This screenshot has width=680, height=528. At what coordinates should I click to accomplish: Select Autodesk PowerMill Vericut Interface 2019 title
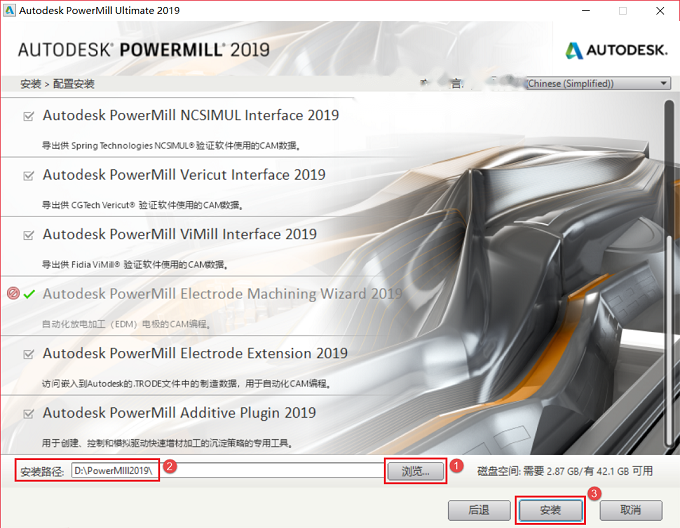(x=184, y=175)
